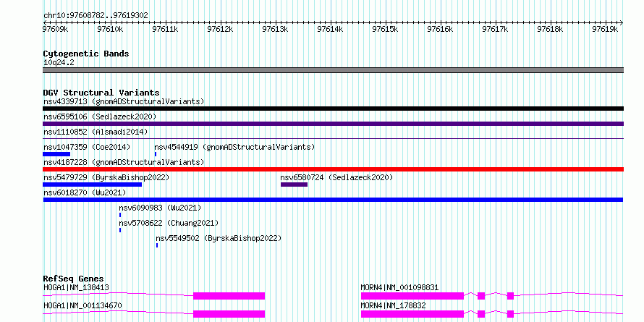Select the nsv5479729 ByrskaBishop2022 blue bar
The height and width of the screenshot is (322, 644).
92,185
